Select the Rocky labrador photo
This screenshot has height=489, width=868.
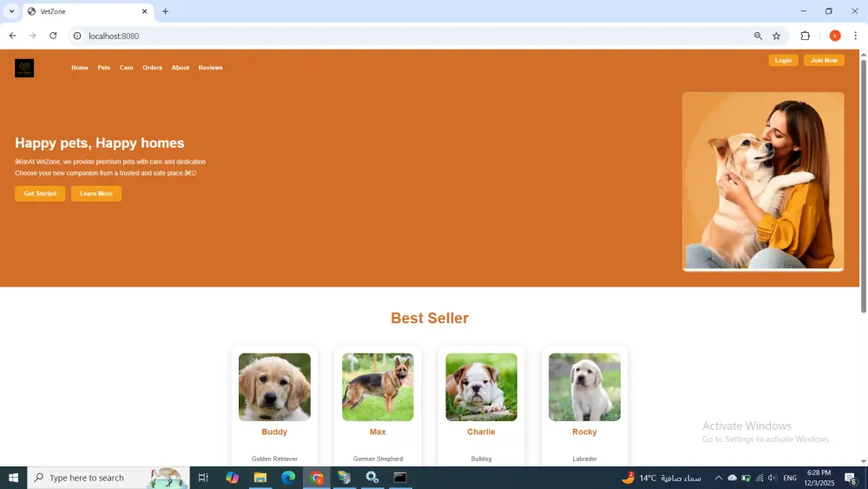coord(584,387)
